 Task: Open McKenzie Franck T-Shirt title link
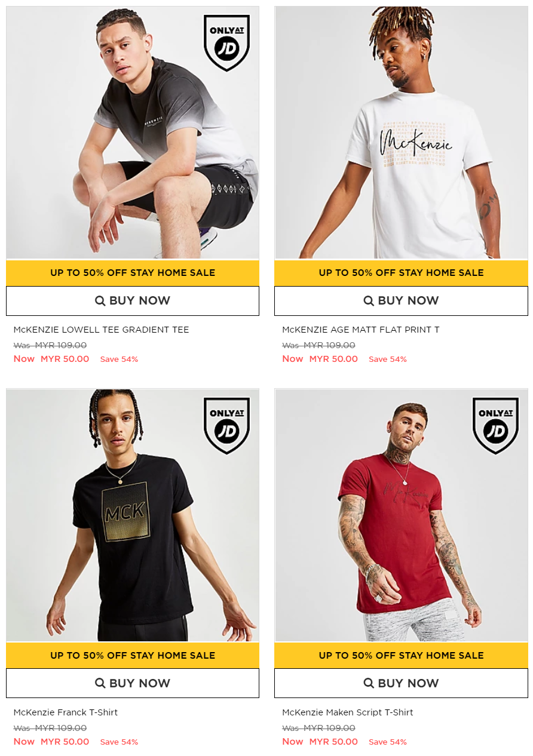tap(66, 712)
